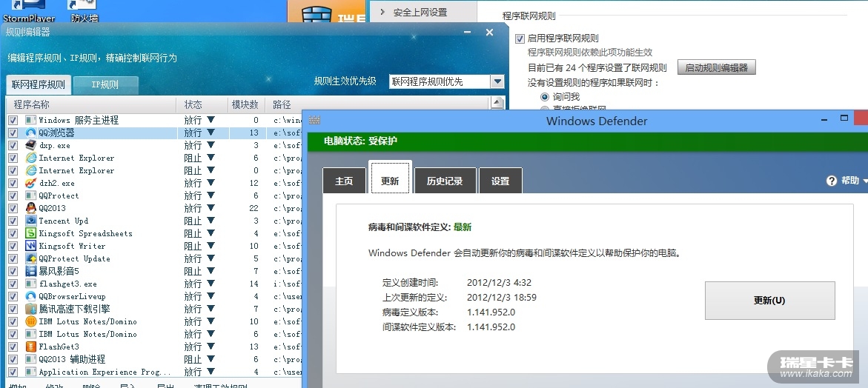This screenshot has width=868, height=388.
Task: Click the Windows 服务主进程 program icon
Action: tap(30, 120)
